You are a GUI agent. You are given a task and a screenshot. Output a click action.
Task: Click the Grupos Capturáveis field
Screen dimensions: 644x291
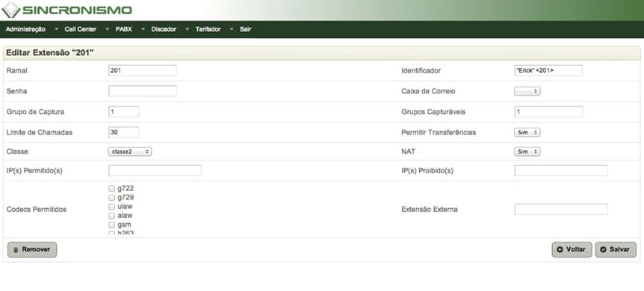click(x=548, y=112)
